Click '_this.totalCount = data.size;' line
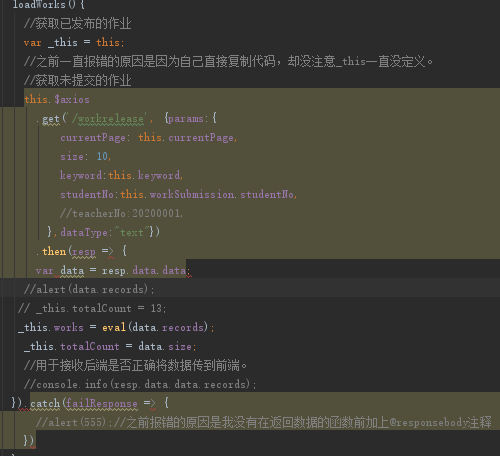Image resolution: width=500 pixels, height=456 pixels. click(110, 346)
